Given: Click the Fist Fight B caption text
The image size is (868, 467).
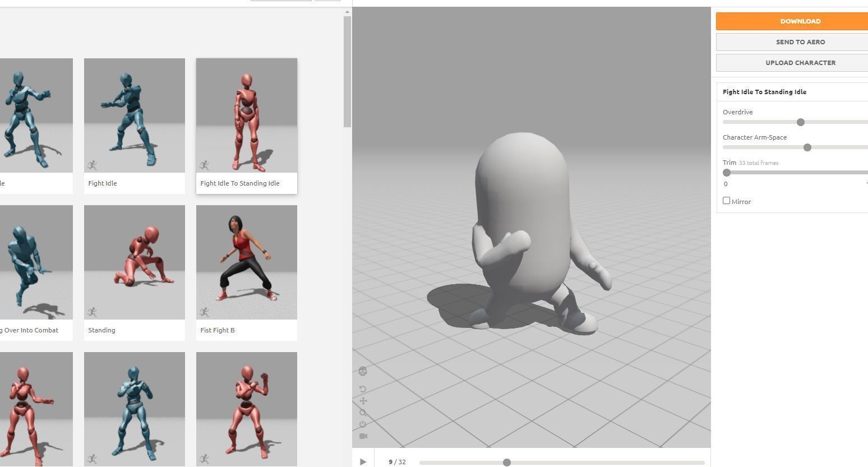Looking at the screenshot, I should [218, 330].
